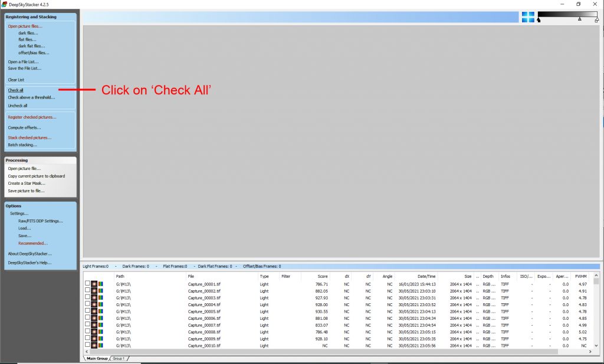
Task: Open 'Check above a threshold...'
Action: click(31, 97)
